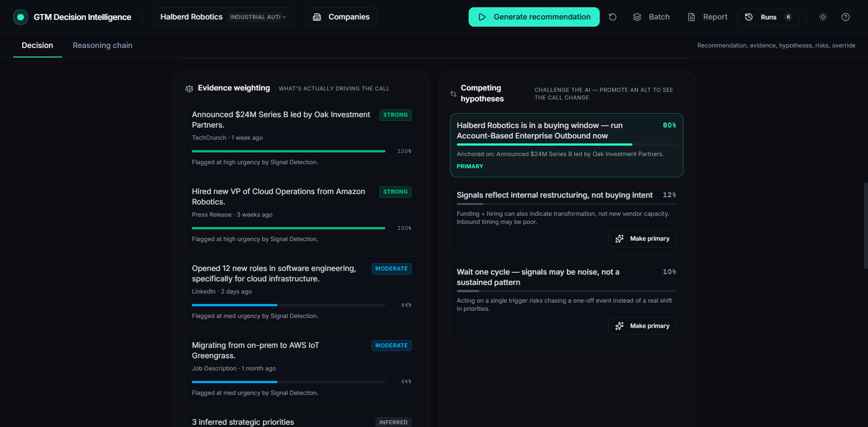
Task: Click the 80% confidence value on primary hypothesis
Action: click(x=669, y=125)
